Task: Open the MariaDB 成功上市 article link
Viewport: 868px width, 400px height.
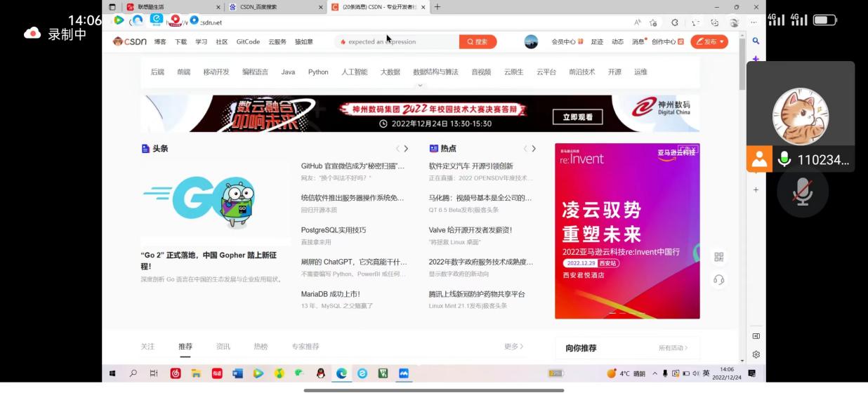Action: (x=330, y=294)
